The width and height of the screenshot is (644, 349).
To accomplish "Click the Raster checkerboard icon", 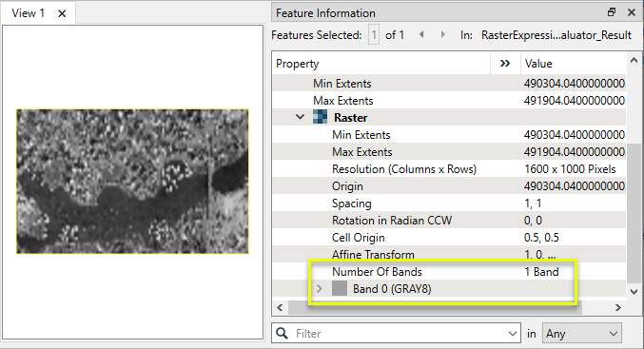I will tap(321, 117).
